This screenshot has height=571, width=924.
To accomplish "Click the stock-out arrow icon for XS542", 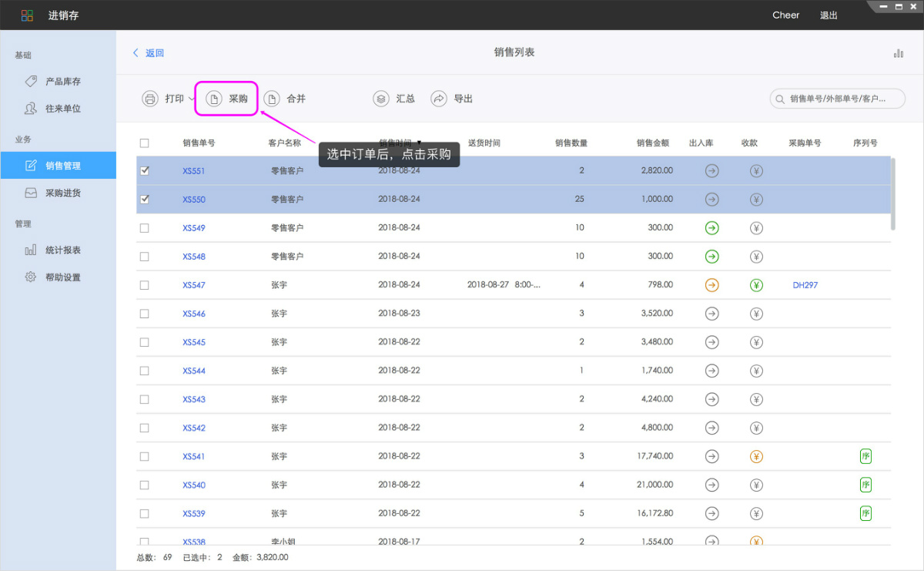I will [x=712, y=428].
